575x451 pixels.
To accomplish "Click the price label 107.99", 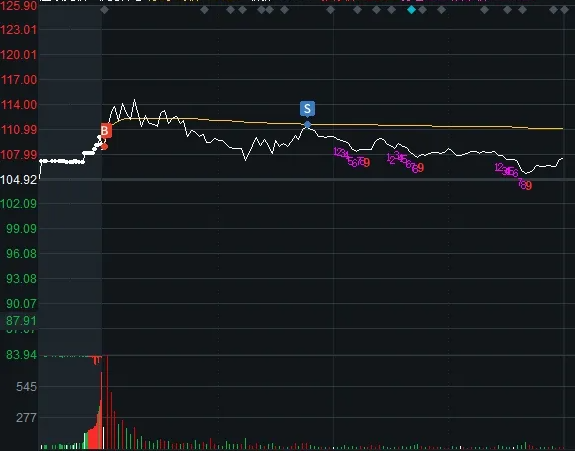I will [x=19, y=154].
